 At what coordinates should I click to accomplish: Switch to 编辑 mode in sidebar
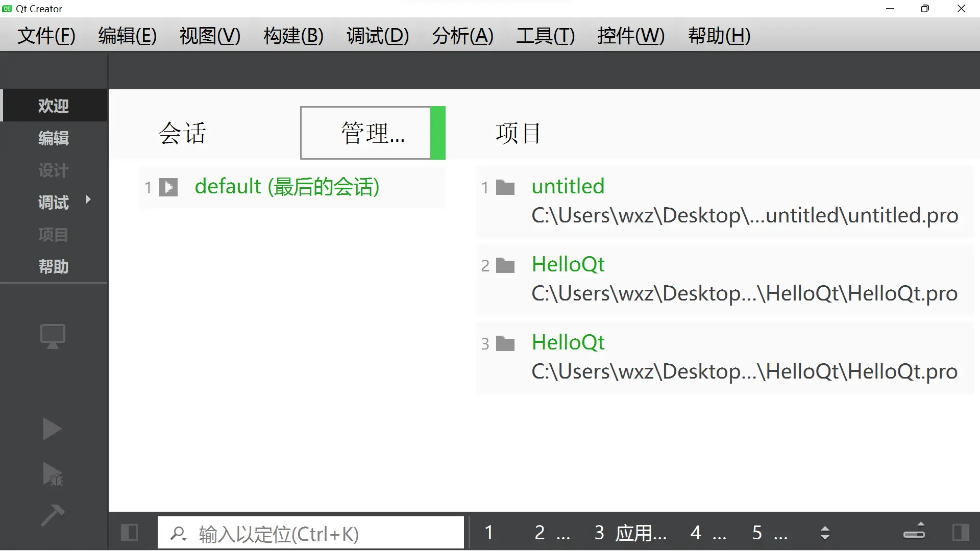[x=54, y=138]
